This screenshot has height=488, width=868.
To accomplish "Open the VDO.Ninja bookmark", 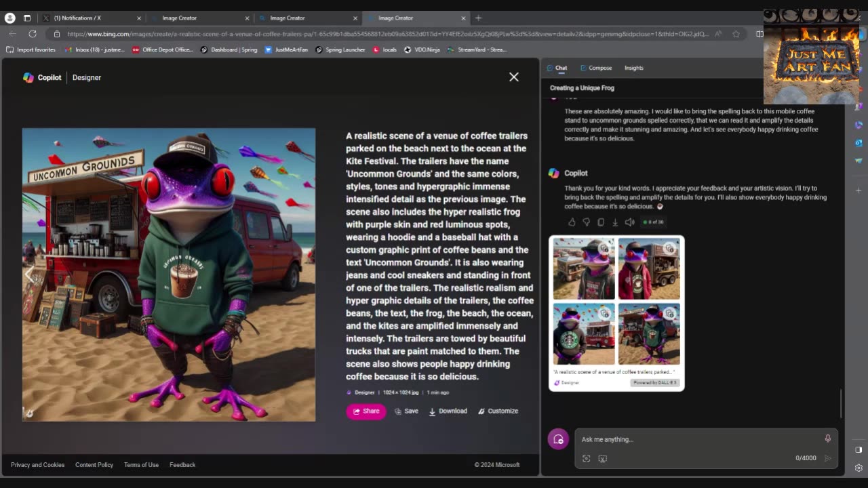I will coord(422,49).
